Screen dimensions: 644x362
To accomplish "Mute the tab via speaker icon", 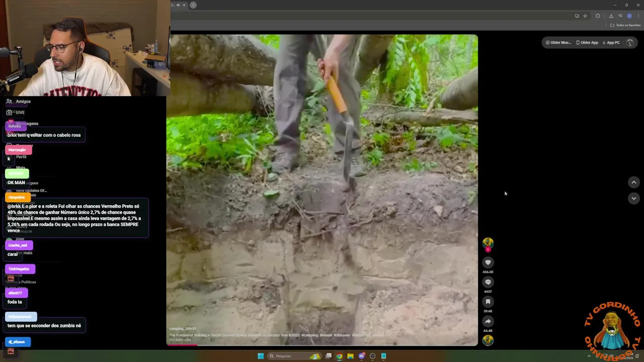I will pos(178,5).
